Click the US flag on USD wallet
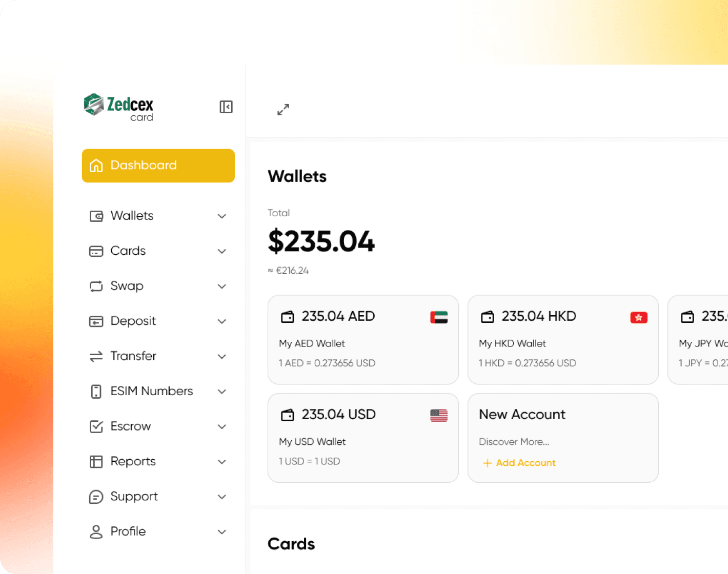Image resolution: width=728 pixels, height=574 pixels. (x=438, y=416)
